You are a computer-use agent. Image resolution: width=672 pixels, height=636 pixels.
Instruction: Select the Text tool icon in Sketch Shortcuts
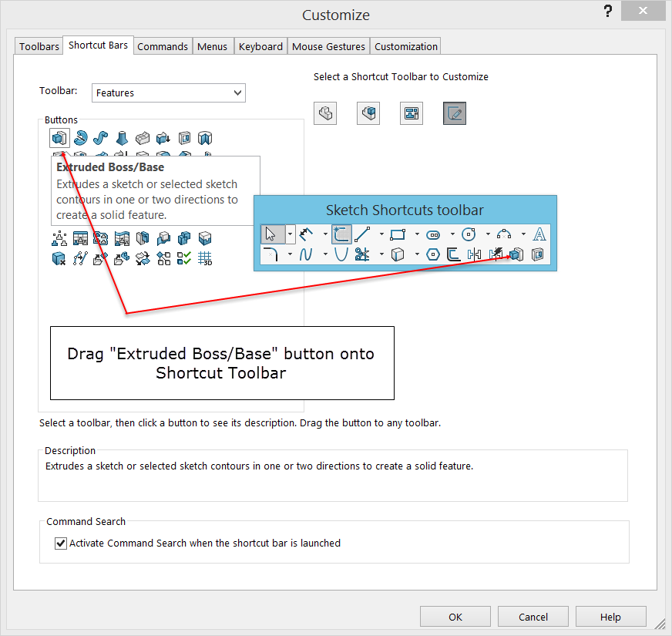point(539,234)
